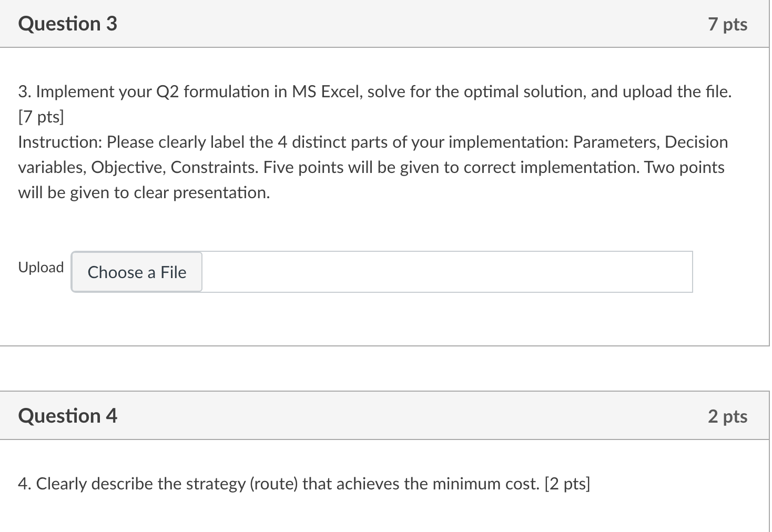
Task: Click the word 'Instruction:' in Question 3
Action: pyautogui.click(x=60, y=142)
